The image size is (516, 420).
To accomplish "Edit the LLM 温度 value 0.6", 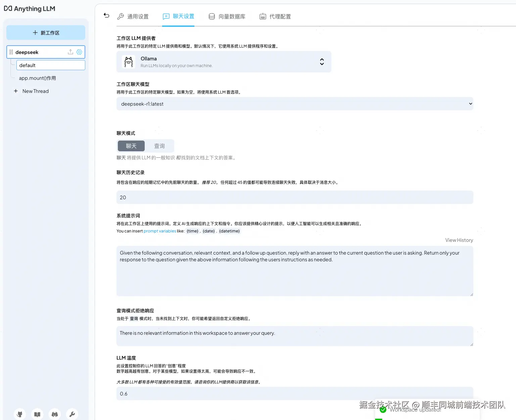I will coord(294,393).
